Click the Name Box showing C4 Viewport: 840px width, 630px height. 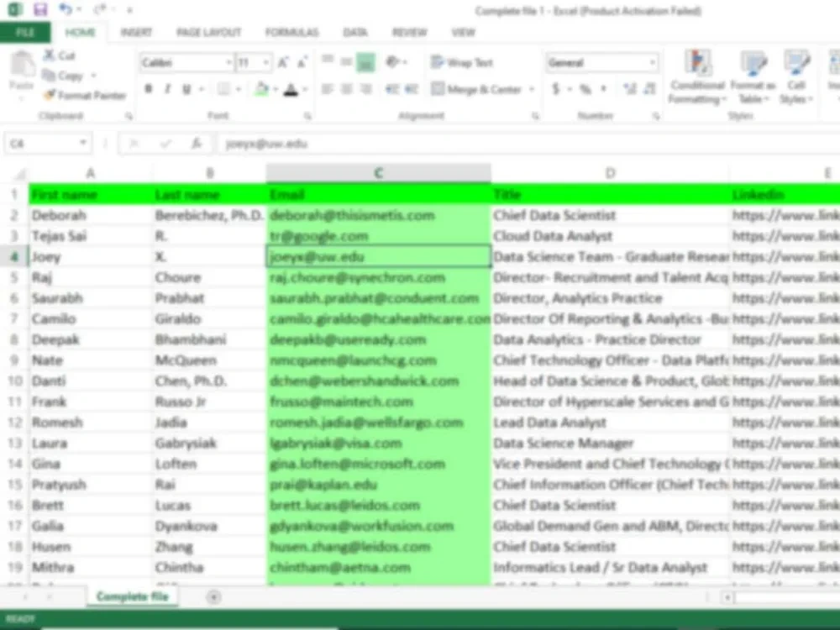[47, 143]
